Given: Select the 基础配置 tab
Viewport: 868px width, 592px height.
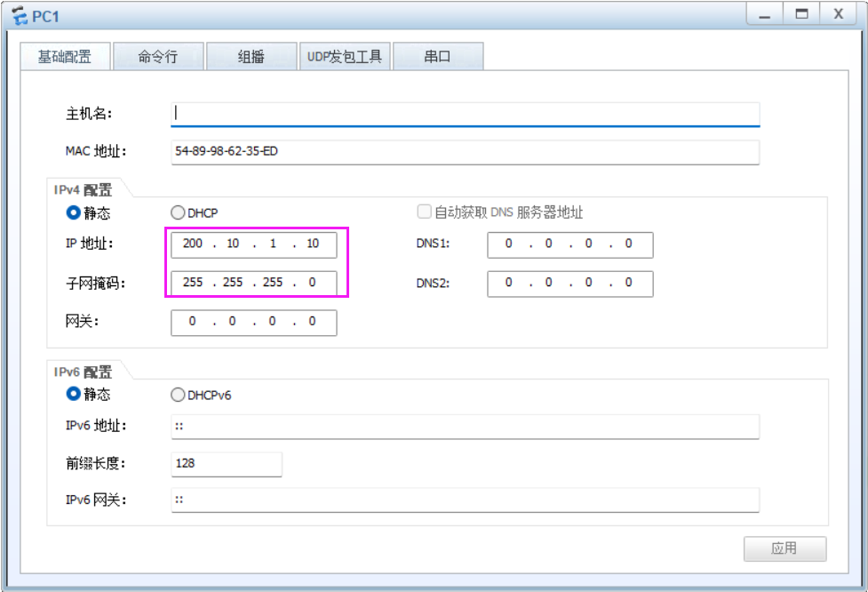Looking at the screenshot, I should [65, 55].
